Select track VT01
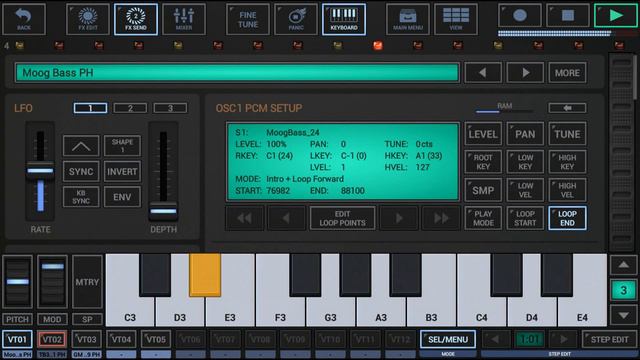Viewport: 640px width, 360px height. (17, 340)
